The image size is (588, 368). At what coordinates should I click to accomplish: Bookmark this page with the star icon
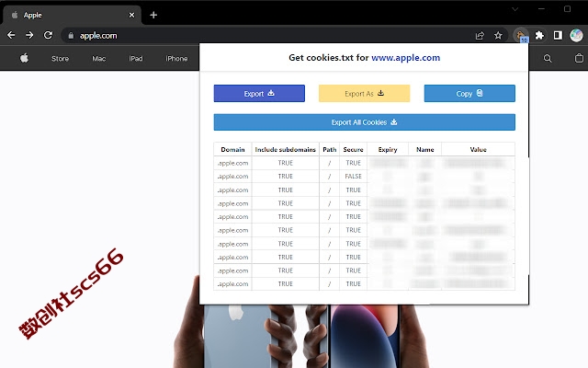498,36
